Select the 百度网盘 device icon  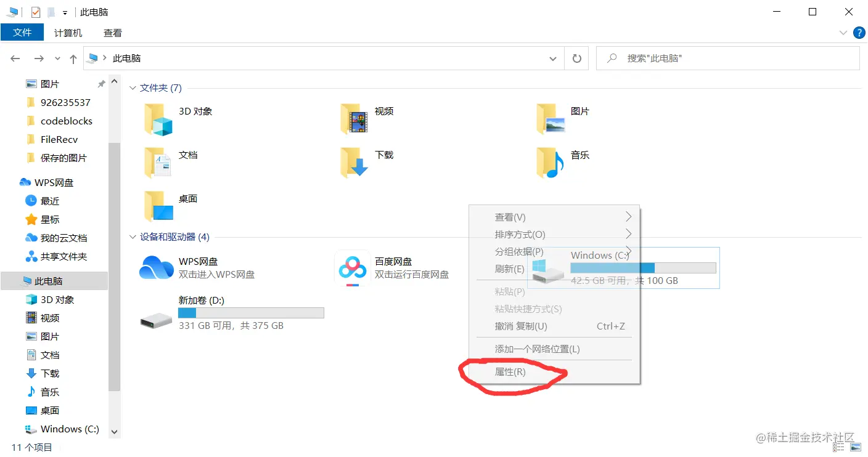pyautogui.click(x=352, y=268)
